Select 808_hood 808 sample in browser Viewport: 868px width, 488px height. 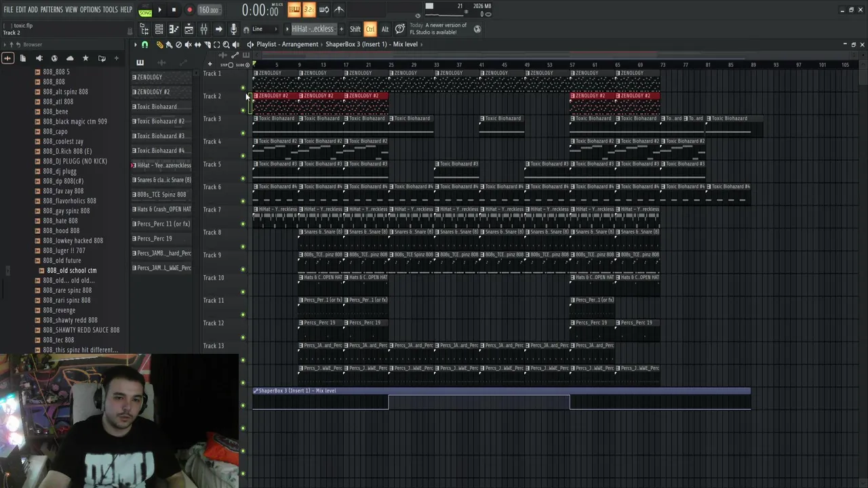[x=61, y=231]
